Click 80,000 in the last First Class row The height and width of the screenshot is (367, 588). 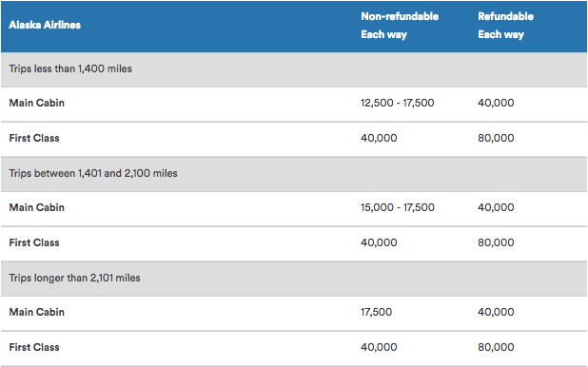click(496, 347)
